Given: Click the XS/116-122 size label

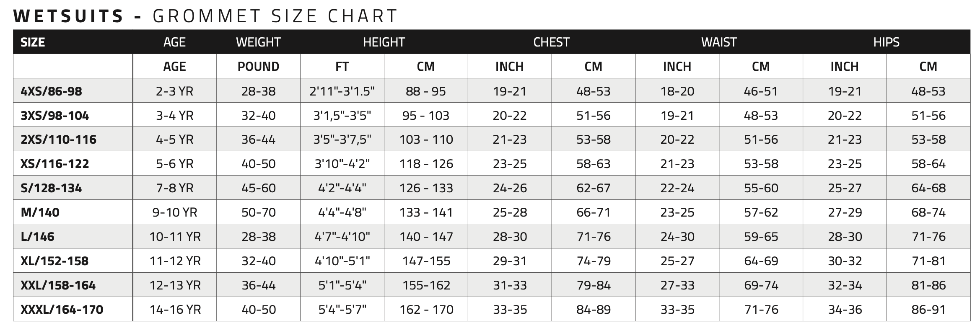Looking at the screenshot, I should coord(55,163).
